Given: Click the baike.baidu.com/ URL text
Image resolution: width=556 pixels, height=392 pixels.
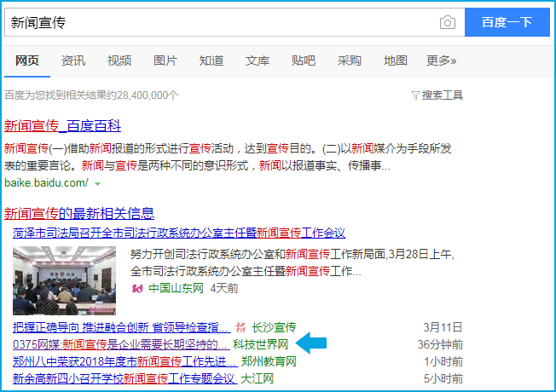Looking at the screenshot, I should 46,183.
